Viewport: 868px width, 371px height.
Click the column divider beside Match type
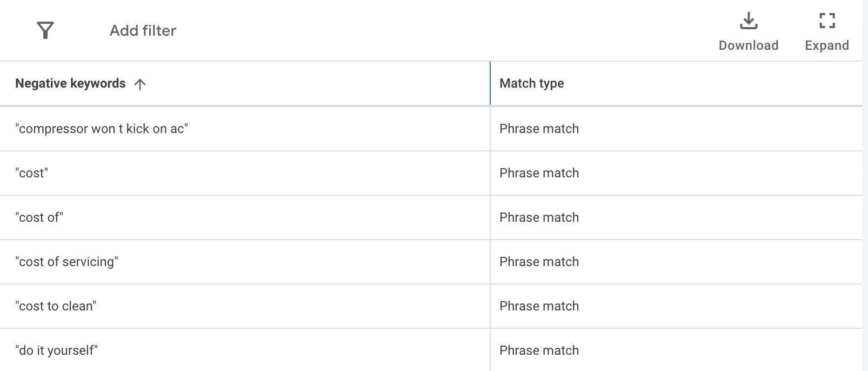coord(490,83)
